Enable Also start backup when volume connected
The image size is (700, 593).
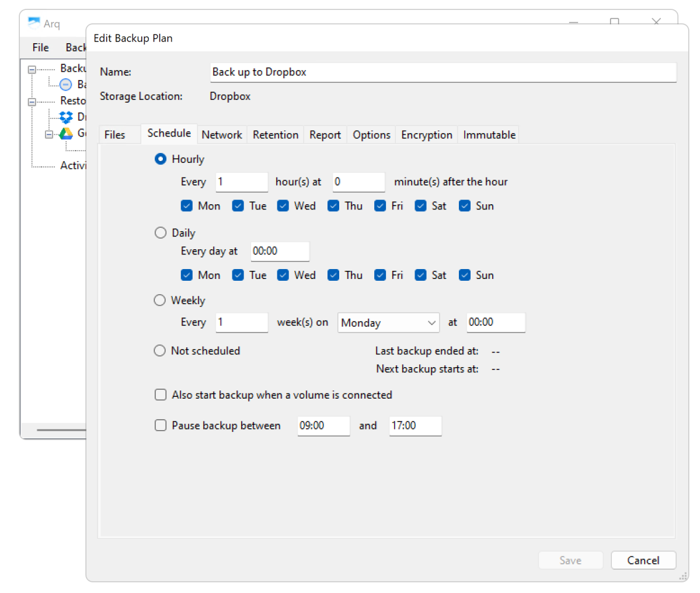[x=161, y=395]
